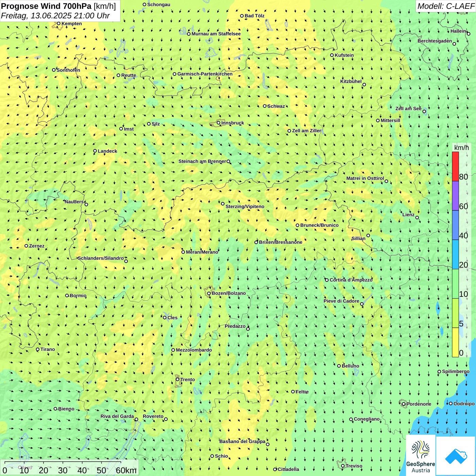The image size is (476, 476).
Task: Click the Schongau town label
Action: (158, 4)
